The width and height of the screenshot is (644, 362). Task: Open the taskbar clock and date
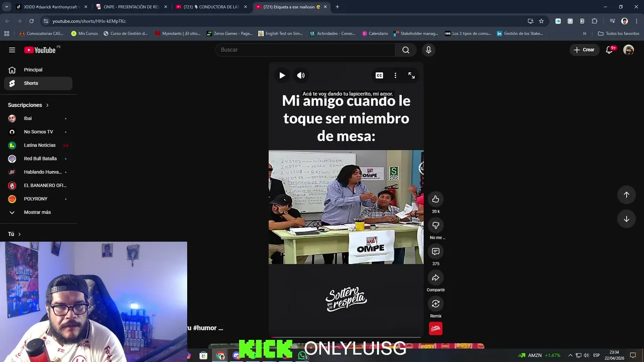pyautogui.click(x=614, y=355)
